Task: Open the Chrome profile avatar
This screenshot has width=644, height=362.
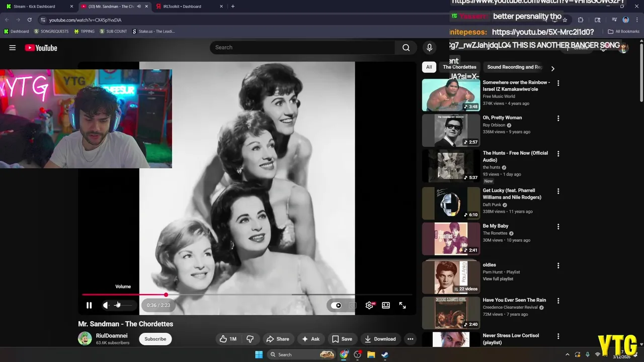Action: click(625, 20)
